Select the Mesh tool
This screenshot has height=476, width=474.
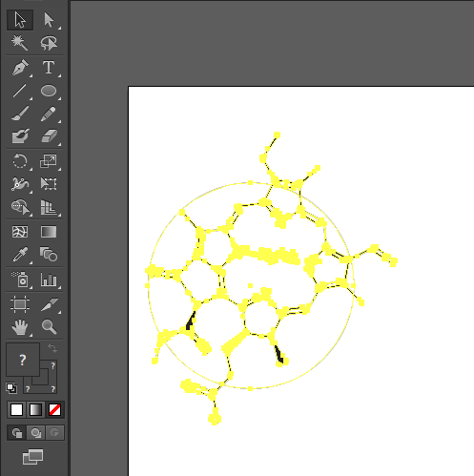click(20, 232)
